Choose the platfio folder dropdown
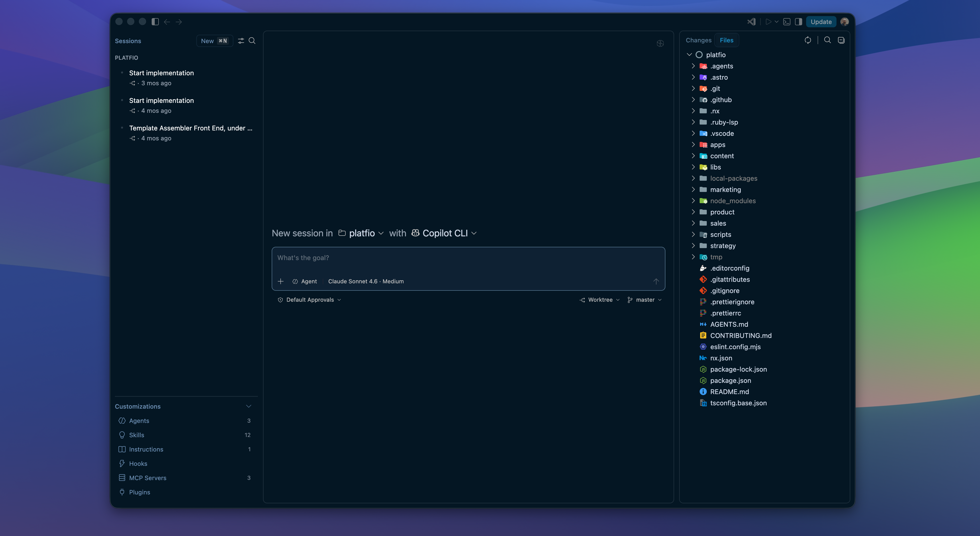Image resolution: width=980 pixels, height=536 pixels. click(x=361, y=233)
